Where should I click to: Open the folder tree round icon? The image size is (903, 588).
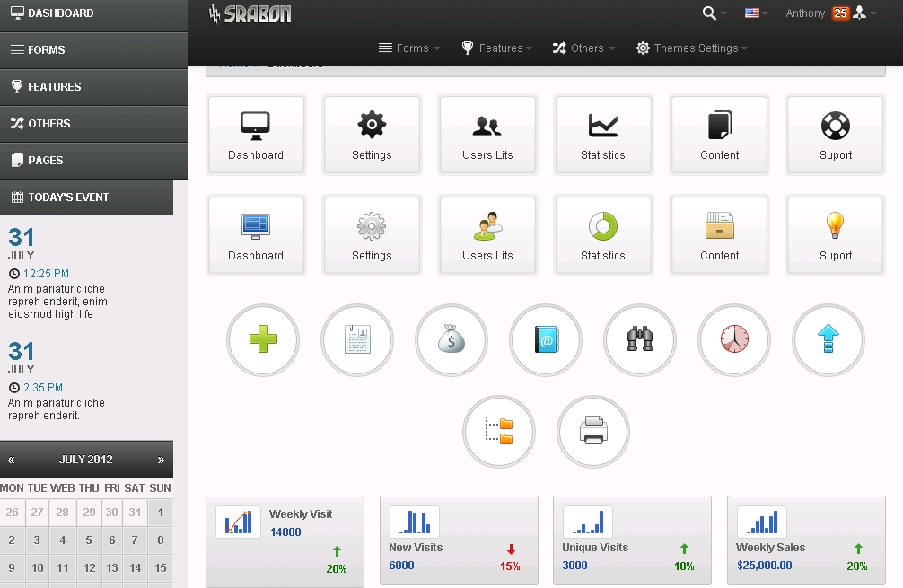click(499, 432)
